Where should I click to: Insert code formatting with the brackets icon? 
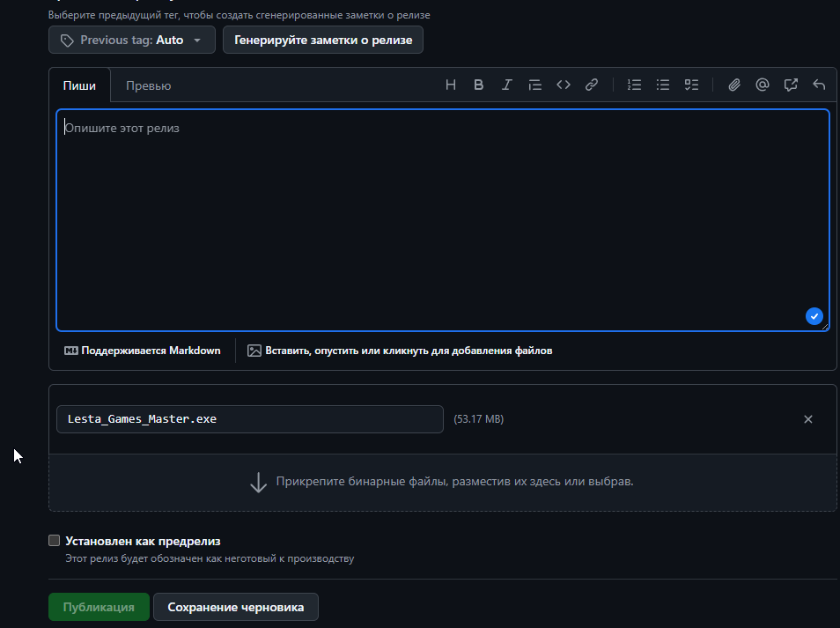pos(563,85)
